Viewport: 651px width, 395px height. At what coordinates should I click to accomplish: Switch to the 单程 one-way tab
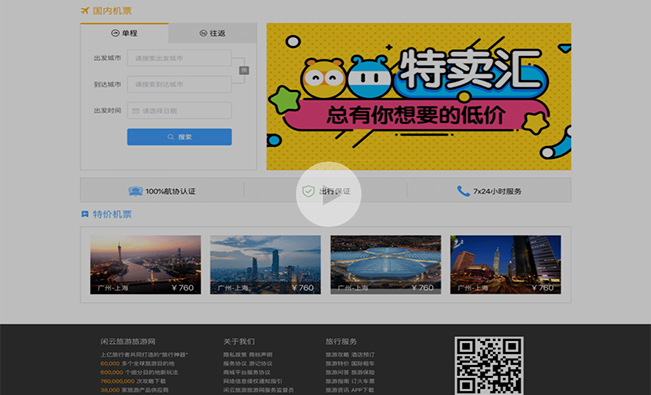[124, 33]
